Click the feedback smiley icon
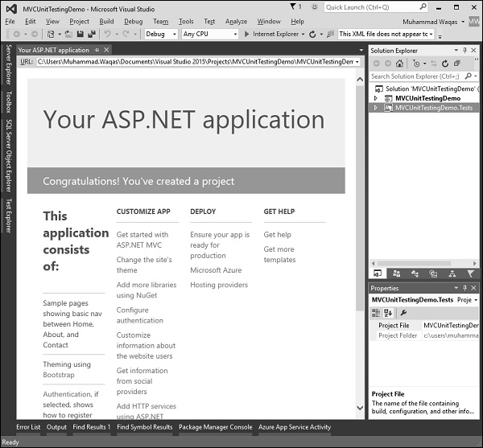Image resolution: width=483 pixels, height=448 pixels. [x=314, y=6]
